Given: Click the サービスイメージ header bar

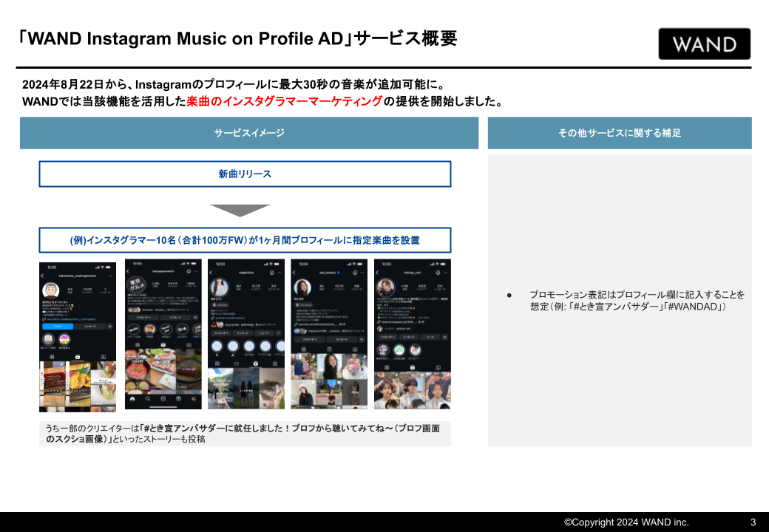Looking at the screenshot, I should click(249, 133).
